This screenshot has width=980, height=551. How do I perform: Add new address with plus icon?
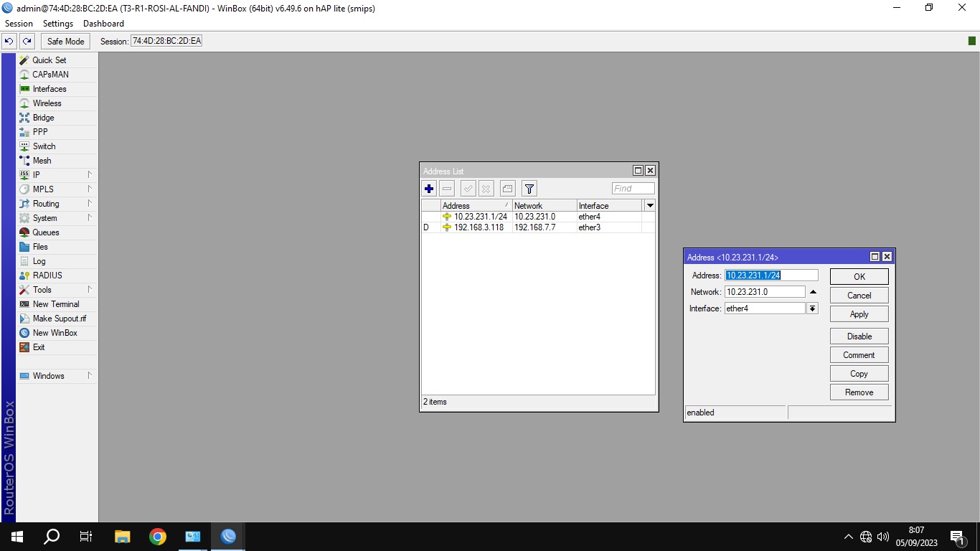[429, 189]
